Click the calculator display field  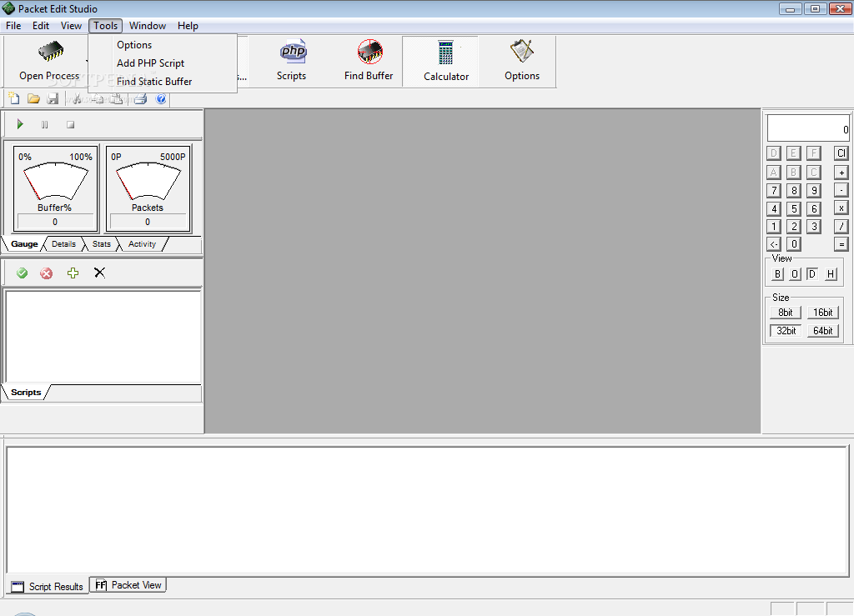pos(808,128)
